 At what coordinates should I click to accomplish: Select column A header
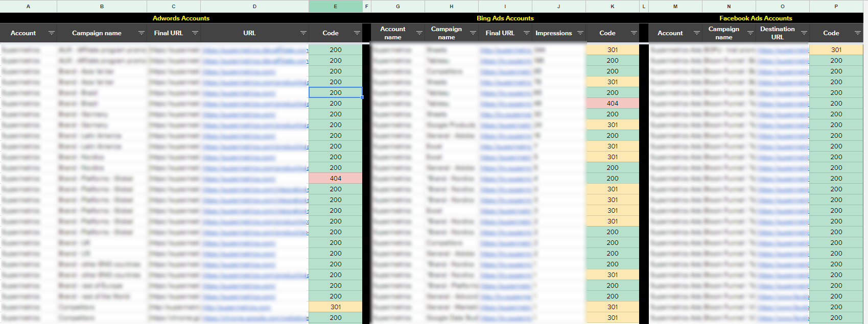[x=29, y=7]
